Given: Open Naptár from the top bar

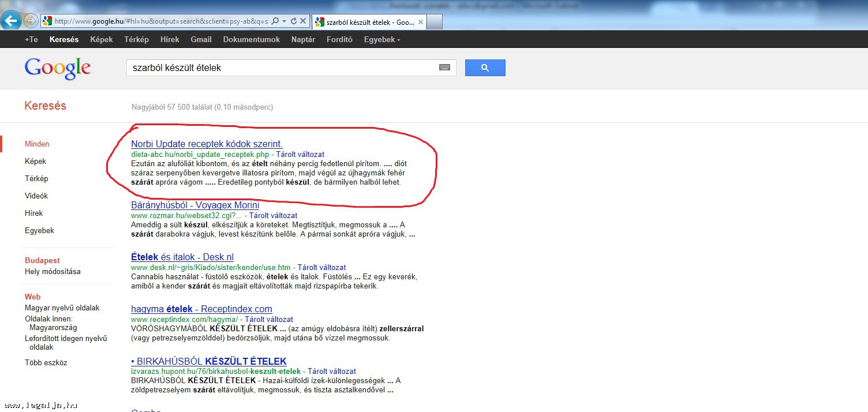Looking at the screenshot, I should point(303,39).
